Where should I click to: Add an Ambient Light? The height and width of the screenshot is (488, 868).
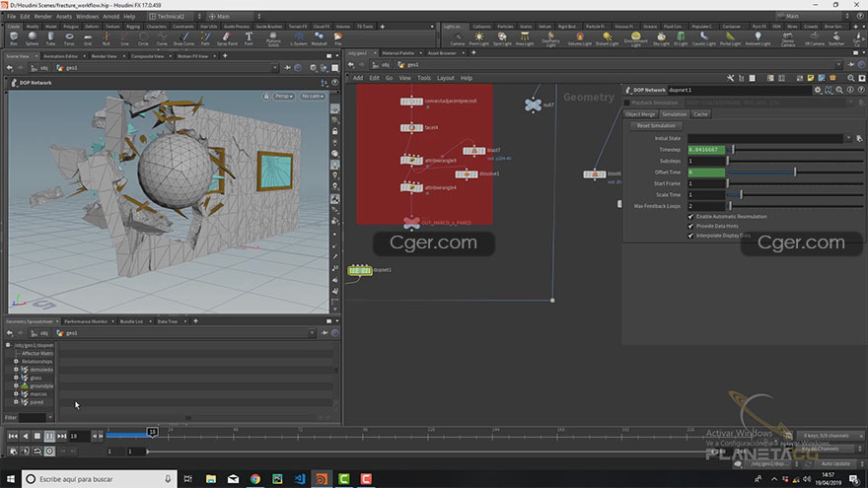[758, 38]
